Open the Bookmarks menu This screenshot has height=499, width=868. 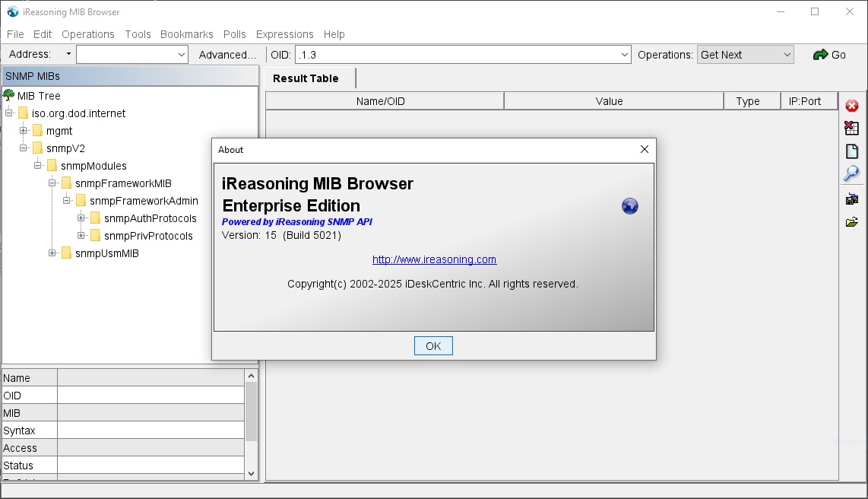point(186,34)
